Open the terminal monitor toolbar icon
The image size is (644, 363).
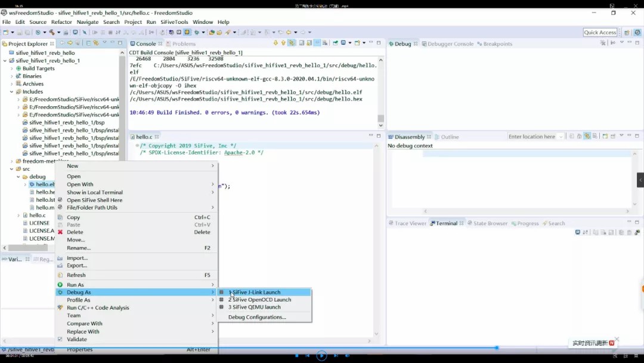(x=75, y=32)
